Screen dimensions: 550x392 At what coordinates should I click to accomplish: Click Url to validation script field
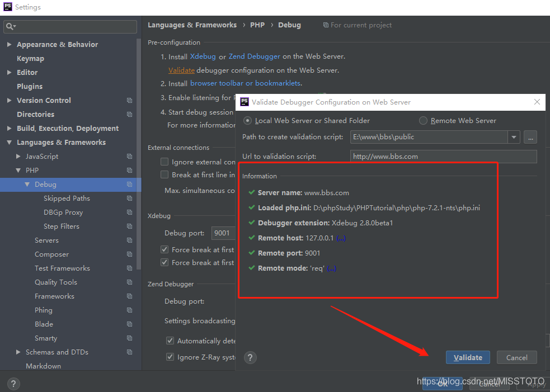point(443,157)
